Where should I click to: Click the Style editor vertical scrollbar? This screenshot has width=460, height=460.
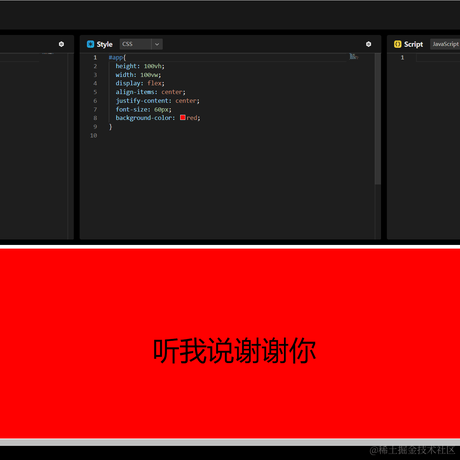[378, 119]
